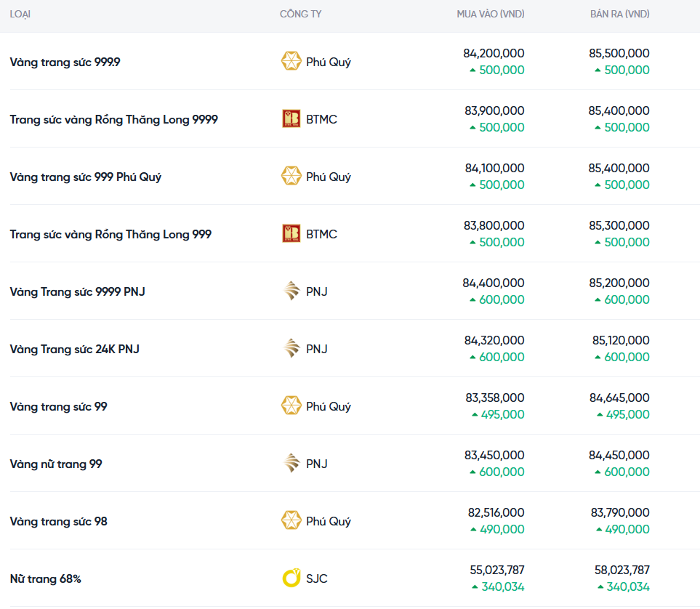Image resolution: width=700 pixels, height=609 pixels.
Task: Click PNJ logo in Vàng Trang sức 9999 row
Action: [291, 291]
